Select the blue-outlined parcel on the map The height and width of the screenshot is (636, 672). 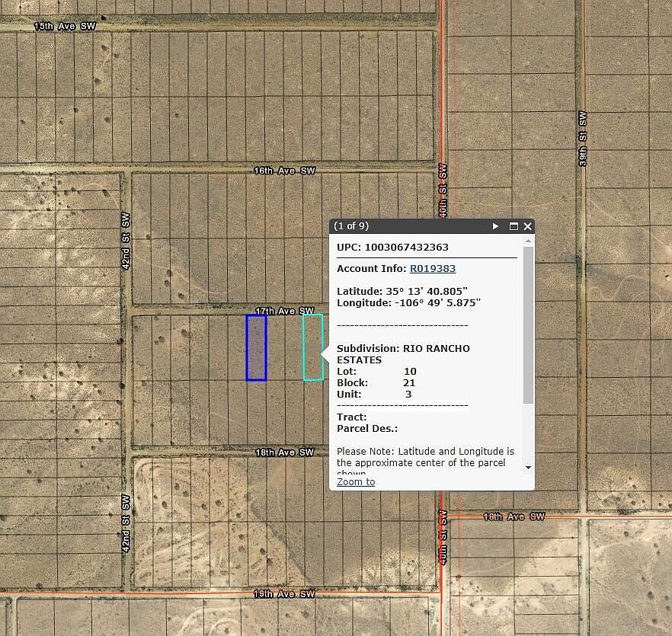256,347
